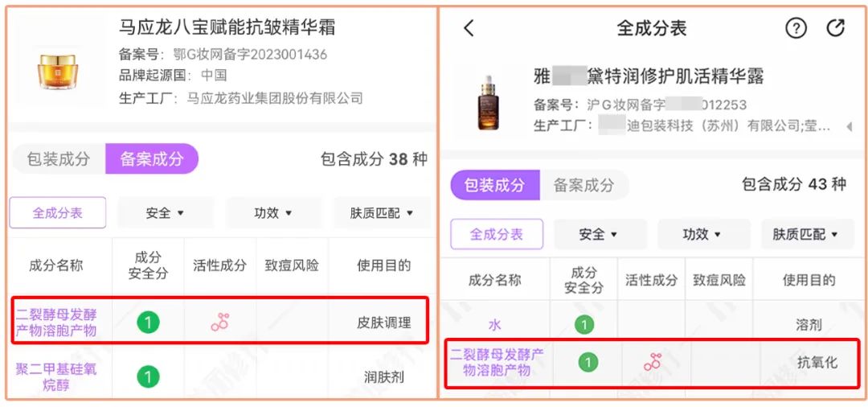Click 使用目的 column header in right panel

(809, 280)
